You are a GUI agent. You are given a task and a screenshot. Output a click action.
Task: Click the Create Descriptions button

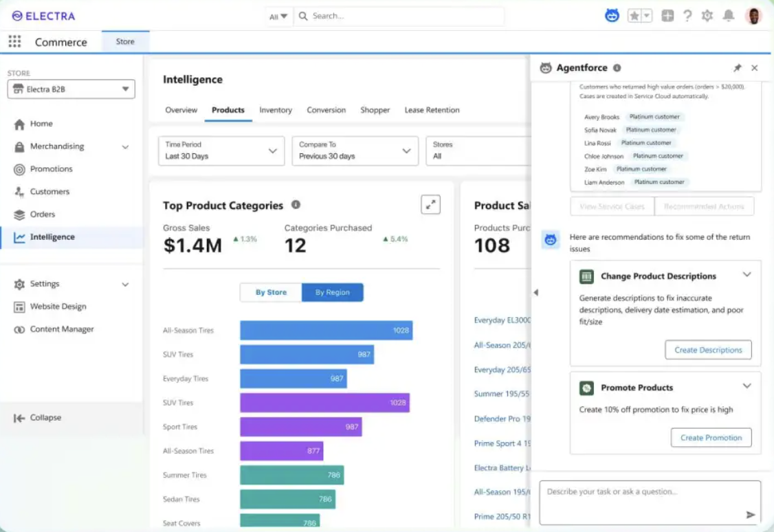(708, 350)
